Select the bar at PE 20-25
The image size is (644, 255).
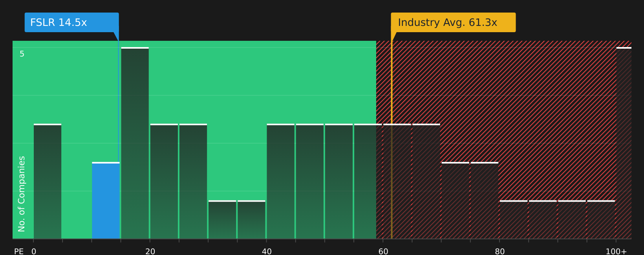coord(164,181)
